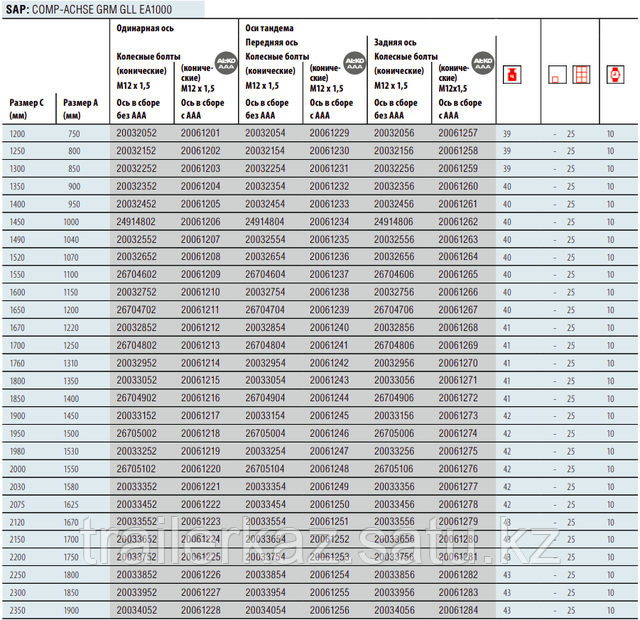This screenshot has width=640, height=620.
Task: Click the Передняя ось subheader
Action: coord(271,42)
